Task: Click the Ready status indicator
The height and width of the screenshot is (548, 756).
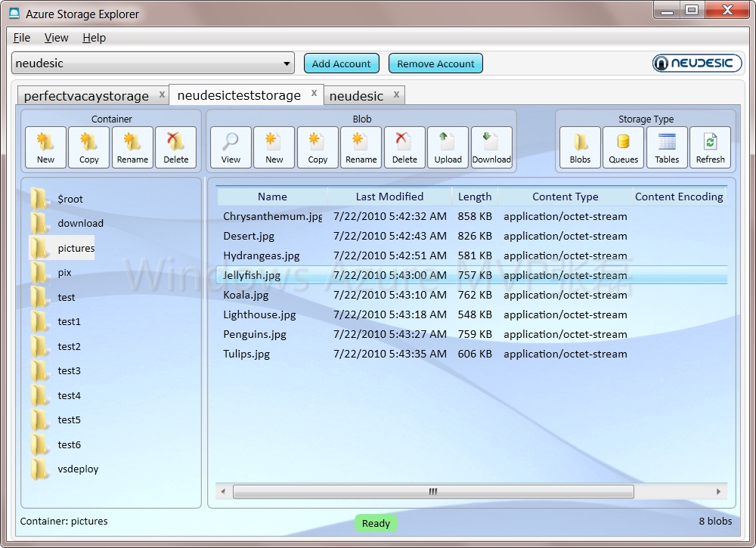Action: coord(376,523)
